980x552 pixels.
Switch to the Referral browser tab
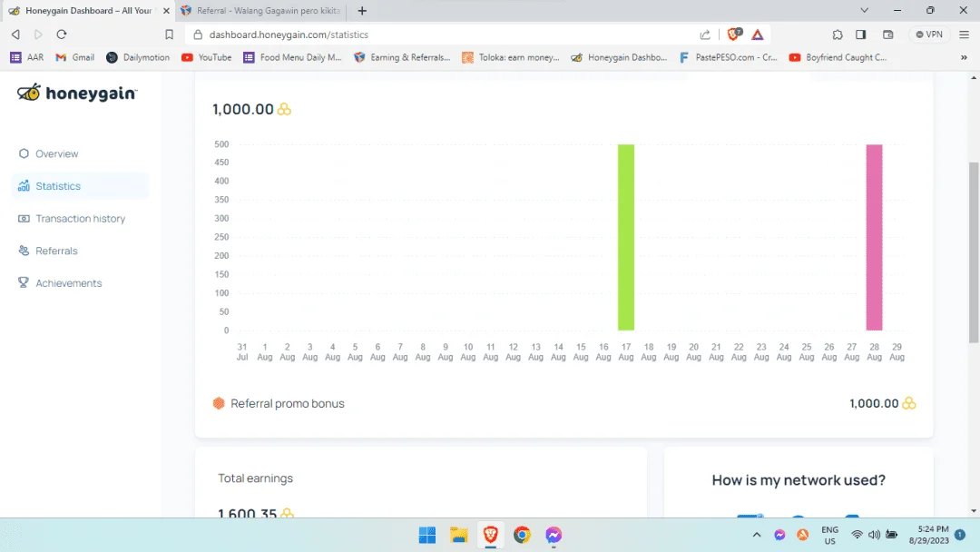[261, 11]
